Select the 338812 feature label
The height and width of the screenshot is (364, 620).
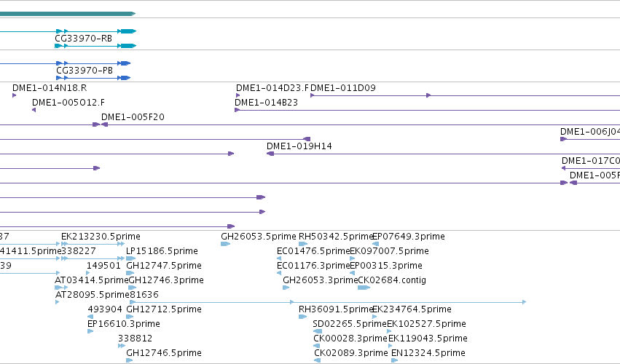136,339
